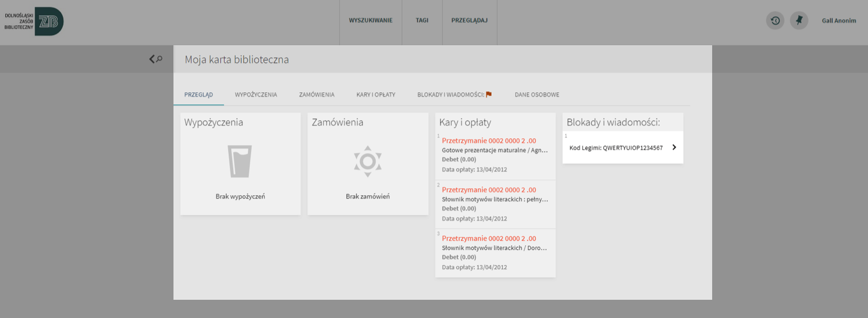Open the fine for Słownik motywów literackich : pełny
868x318 pixels.
pos(495,204)
